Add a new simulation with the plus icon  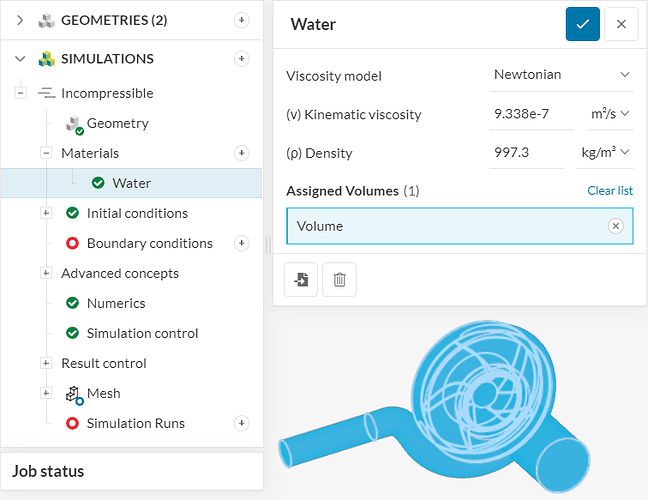click(x=241, y=59)
